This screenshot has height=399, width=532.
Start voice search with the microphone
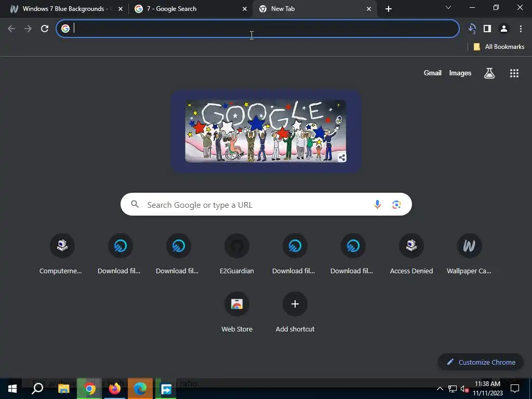377,204
